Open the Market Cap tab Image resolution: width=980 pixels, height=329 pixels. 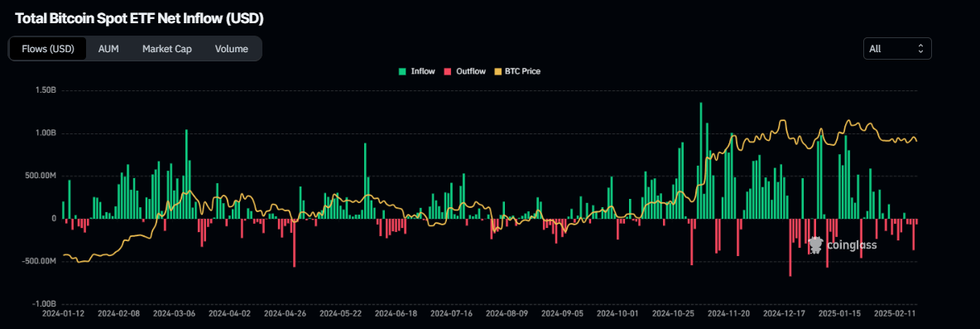pyautogui.click(x=167, y=49)
